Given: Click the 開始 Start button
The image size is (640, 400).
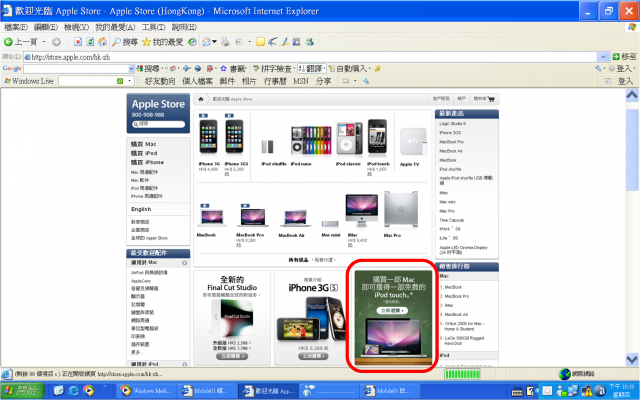Looking at the screenshot, I should pyautogui.click(x=22, y=391).
